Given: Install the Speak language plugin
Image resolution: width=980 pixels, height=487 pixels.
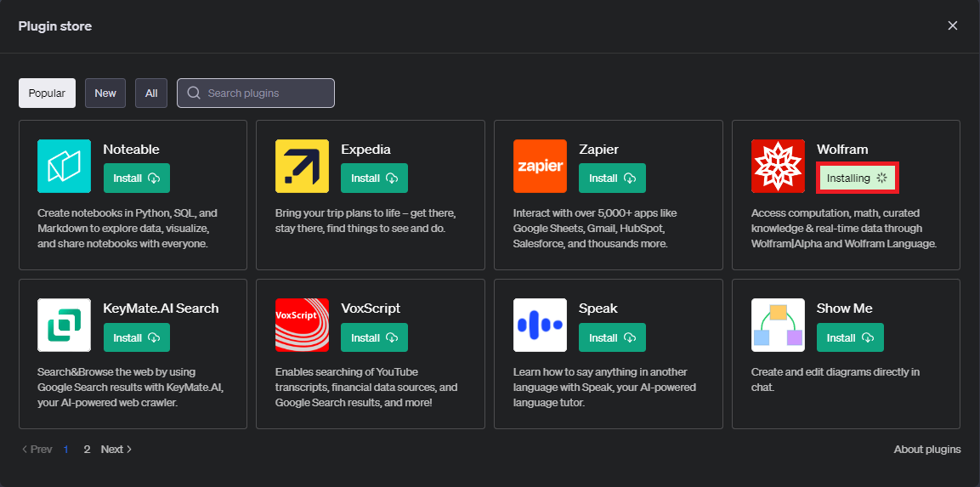Looking at the screenshot, I should tap(612, 337).
